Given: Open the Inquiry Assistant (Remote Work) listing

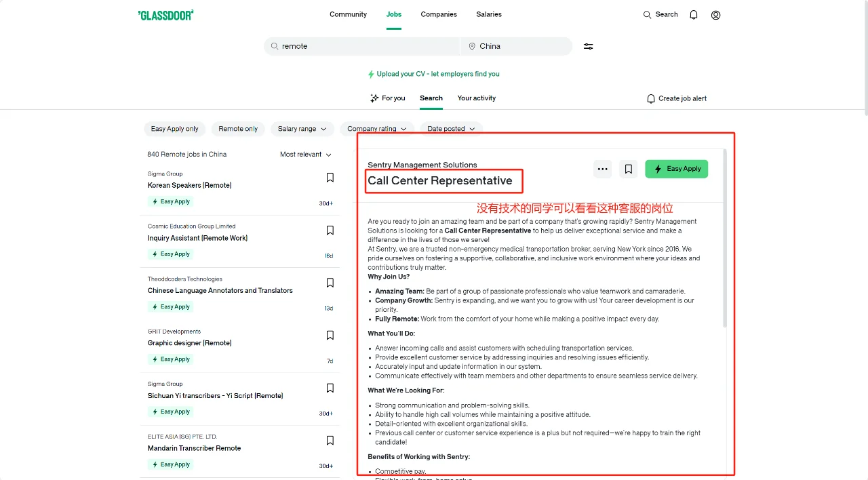Looking at the screenshot, I should (x=197, y=238).
